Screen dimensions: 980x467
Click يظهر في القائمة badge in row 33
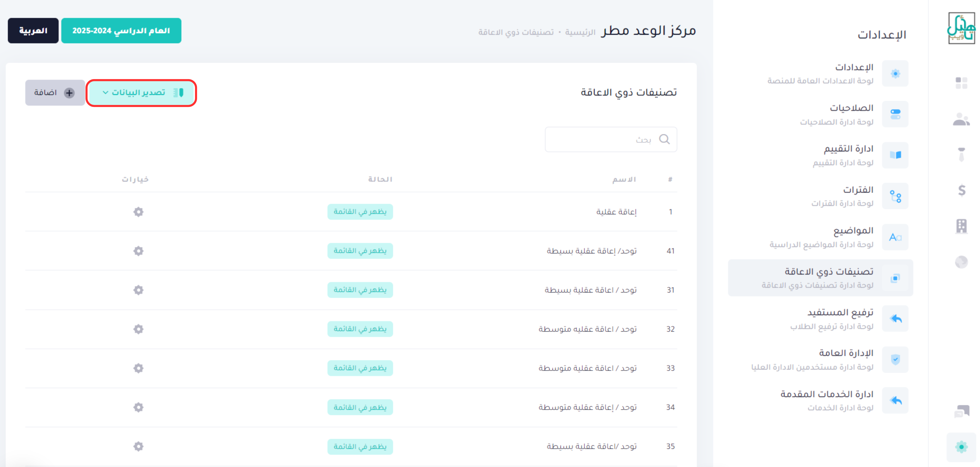(360, 368)
